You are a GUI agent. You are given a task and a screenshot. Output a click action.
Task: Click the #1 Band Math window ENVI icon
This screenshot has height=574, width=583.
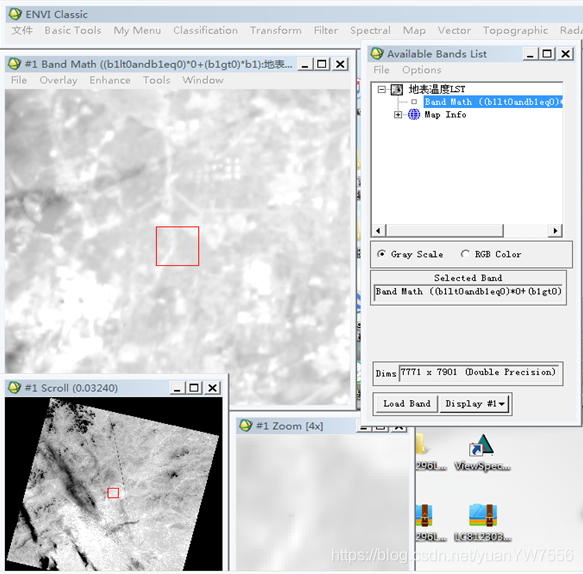click(x=14, y=64)
